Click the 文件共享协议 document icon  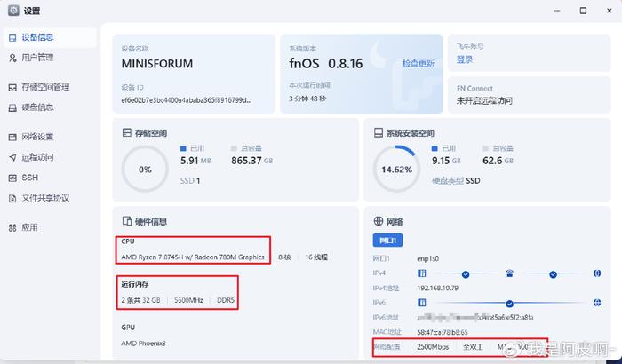pyautogui.click(x=12, y=198)
